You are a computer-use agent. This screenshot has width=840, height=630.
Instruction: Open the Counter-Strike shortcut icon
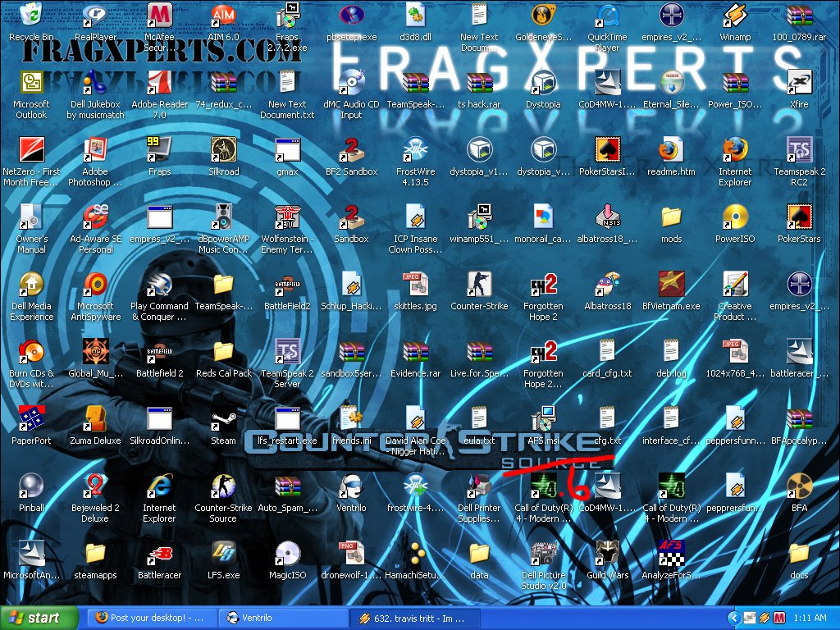tap(479, 284)
